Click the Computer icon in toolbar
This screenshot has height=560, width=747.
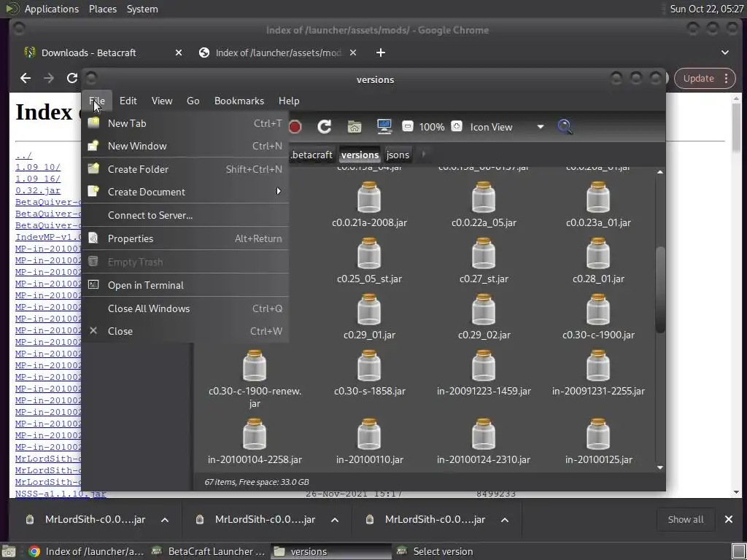[x=384, y=127]
